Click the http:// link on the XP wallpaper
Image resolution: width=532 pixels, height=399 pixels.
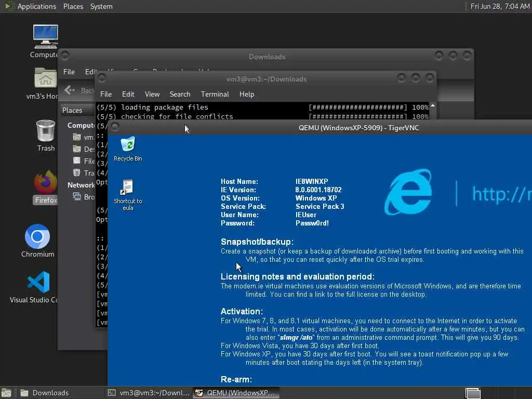pos(502,194)
